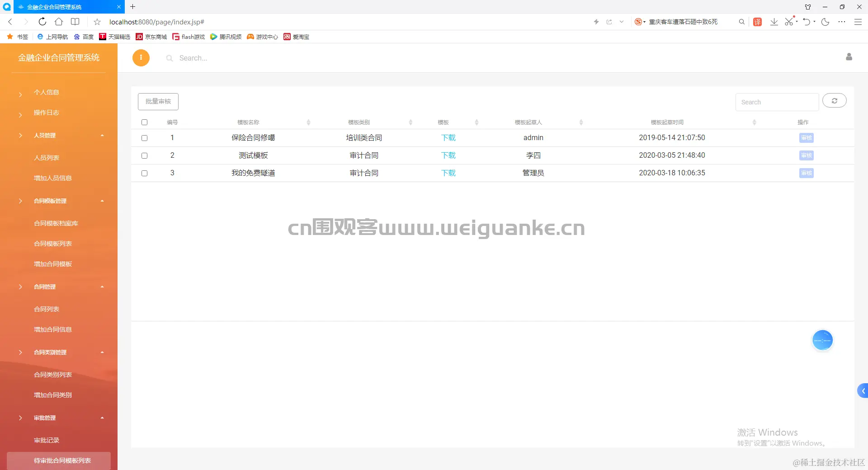868x470 pixels.
Task: Sort by 模板起草时间 column arrows
Action: 754,122
